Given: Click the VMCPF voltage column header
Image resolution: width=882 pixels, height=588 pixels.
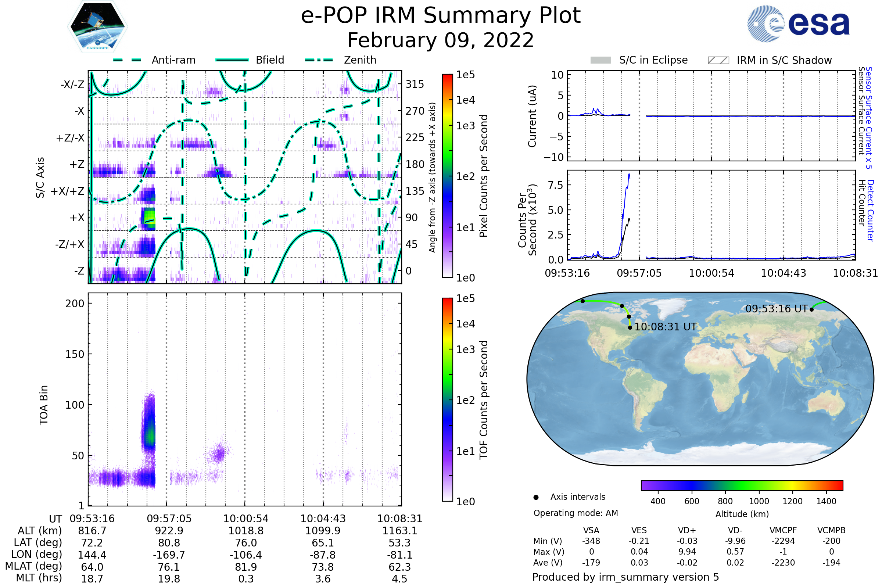Looking at the screenshot, I should [x=783, y=530].
